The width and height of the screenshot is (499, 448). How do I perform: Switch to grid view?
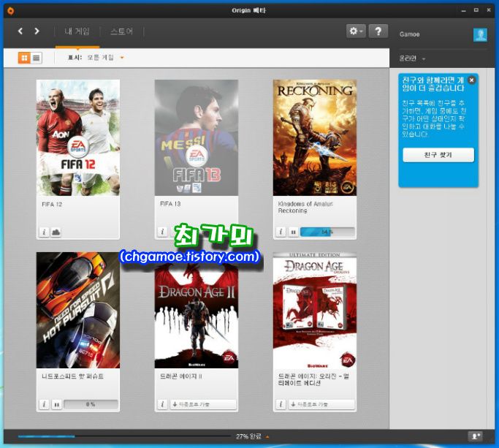[x=24, y=58]
